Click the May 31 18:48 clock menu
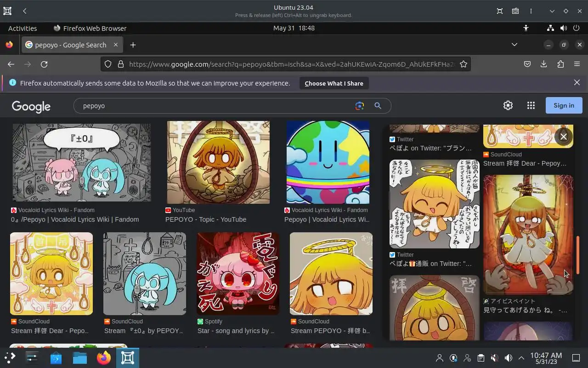This screenshot has width=588, height=368. point(294,28)
